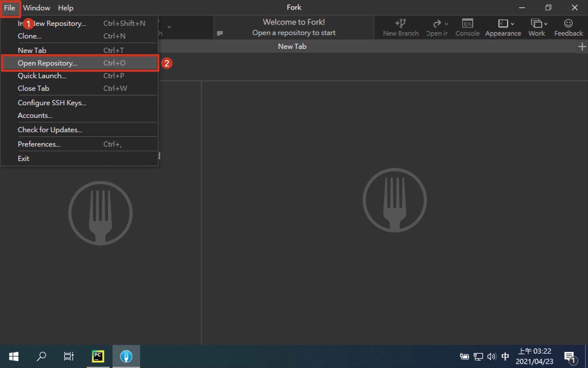
Task: Minimize the Fork window
Action: 522,8
